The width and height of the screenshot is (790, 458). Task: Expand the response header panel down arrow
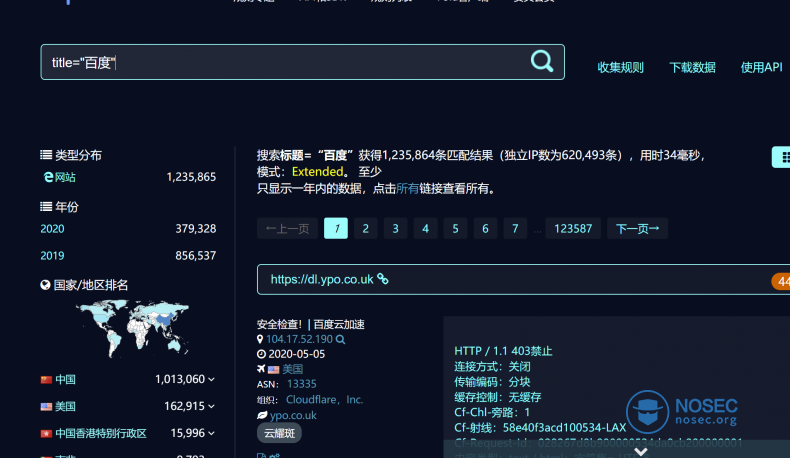click(640, 451)
